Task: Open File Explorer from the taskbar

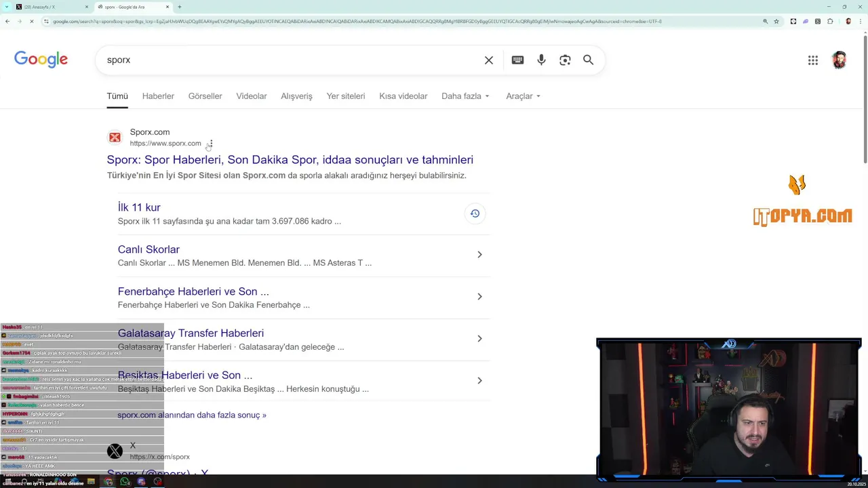Action: click(91, 482)
